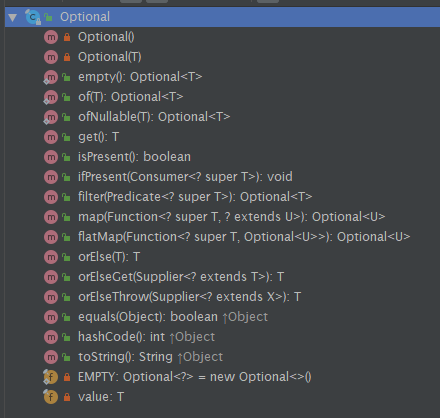Screen dimensions: 440x418
Task: Click the private lock icon beside Optional(T)
Action: (x=67, y=57)
